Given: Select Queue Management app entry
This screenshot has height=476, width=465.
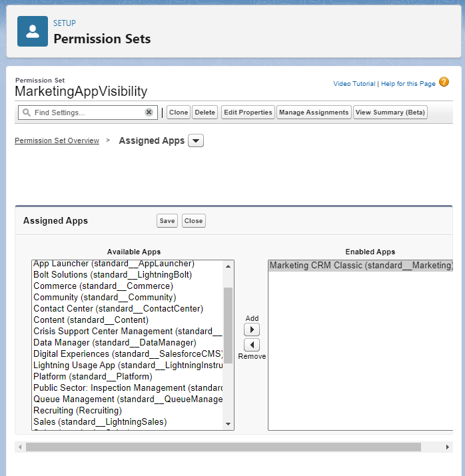Looking at the screenshot, I should (x=127, y=399).
